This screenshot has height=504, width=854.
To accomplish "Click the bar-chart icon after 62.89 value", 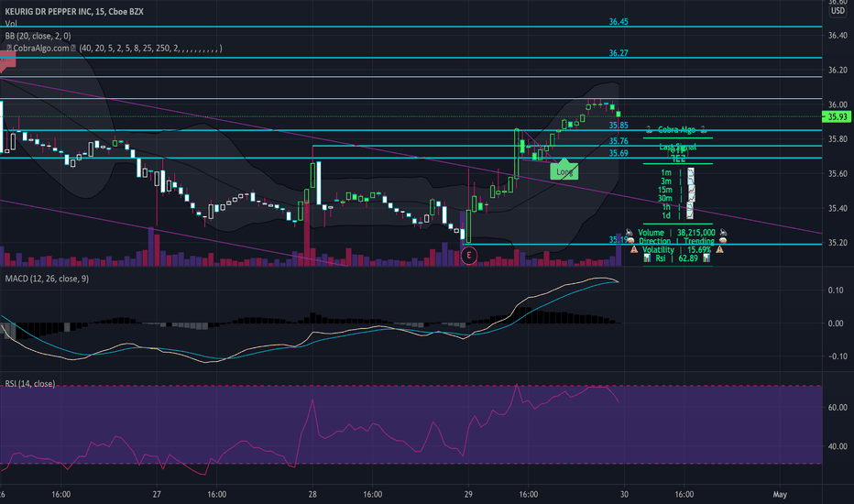I will pyautogui.click(x=706, y=257).
